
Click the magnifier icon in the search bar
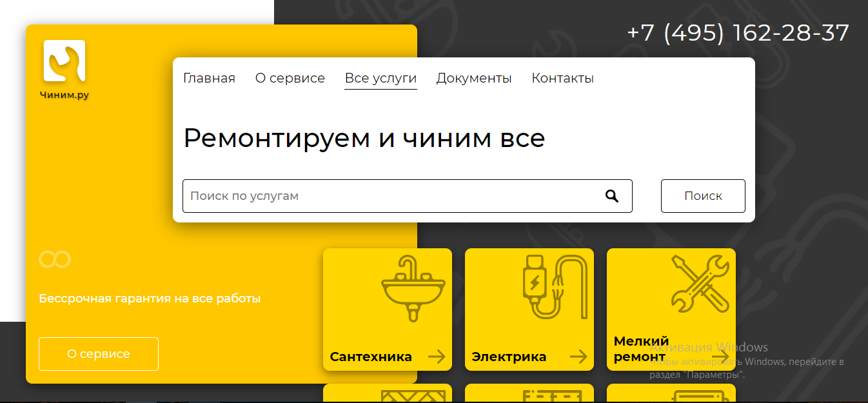coord(611,195)
